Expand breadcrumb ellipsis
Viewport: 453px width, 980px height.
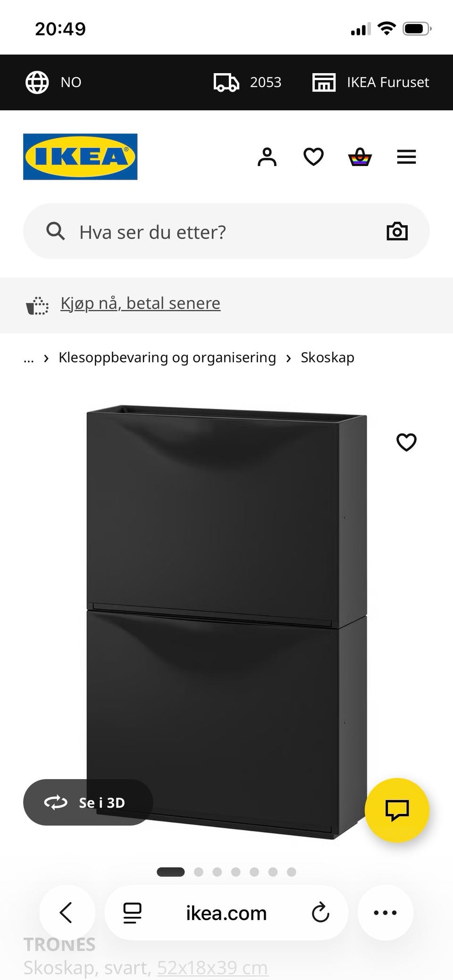point(29,358)
